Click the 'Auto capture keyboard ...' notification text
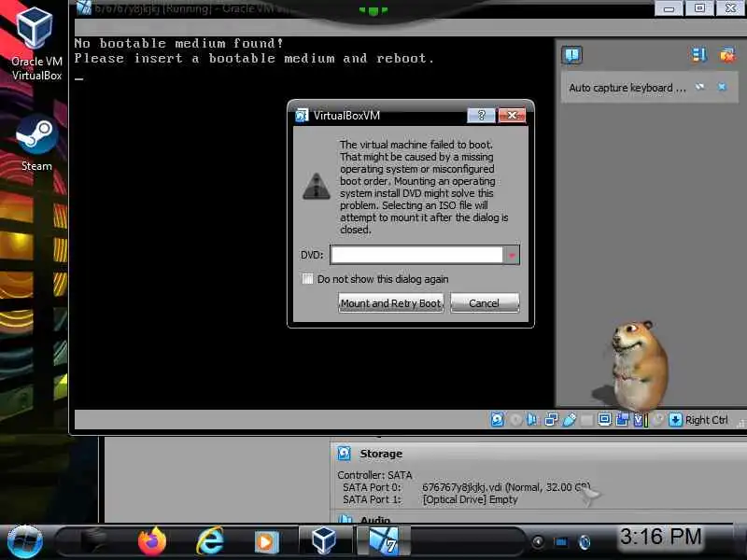This screenshot has height=560, width=747. point(627,88)
